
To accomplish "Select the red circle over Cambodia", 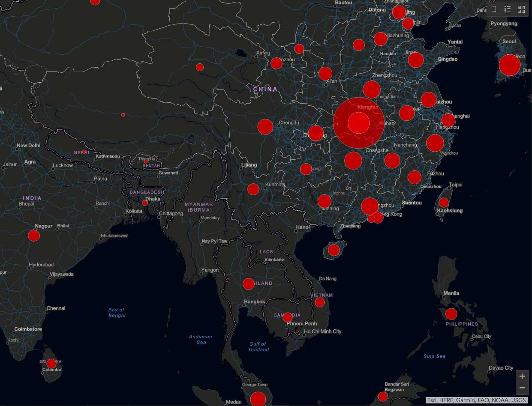I will 288,317.
